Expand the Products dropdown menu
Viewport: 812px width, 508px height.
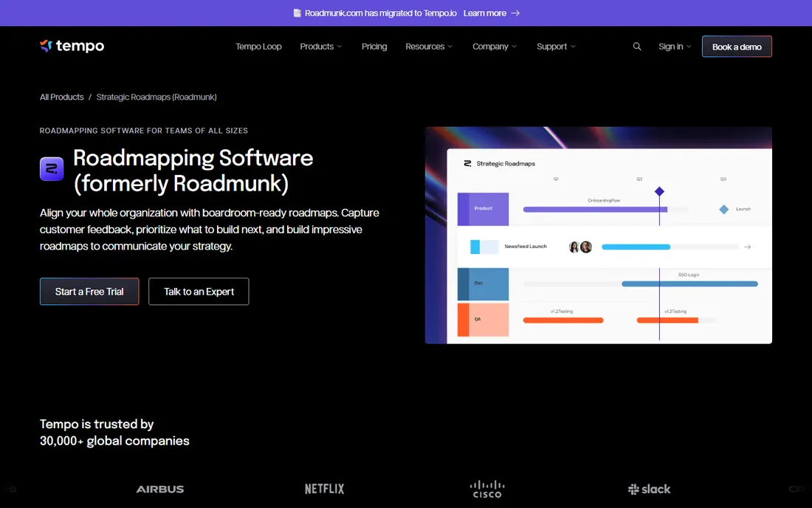321,47
